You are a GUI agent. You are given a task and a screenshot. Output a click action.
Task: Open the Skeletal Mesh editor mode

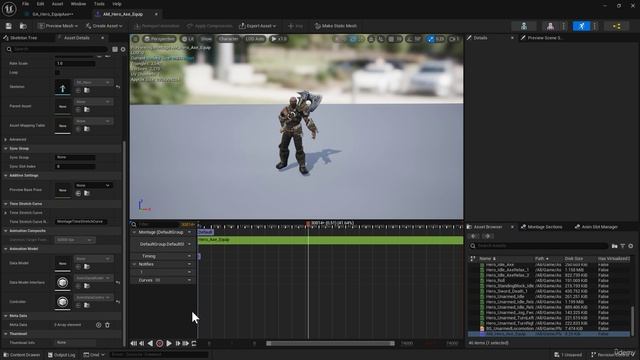coord(550,26)
